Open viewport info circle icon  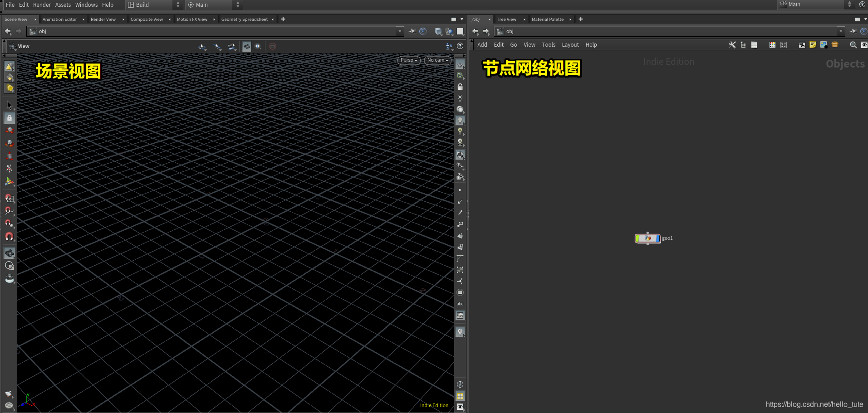(460, 384)
